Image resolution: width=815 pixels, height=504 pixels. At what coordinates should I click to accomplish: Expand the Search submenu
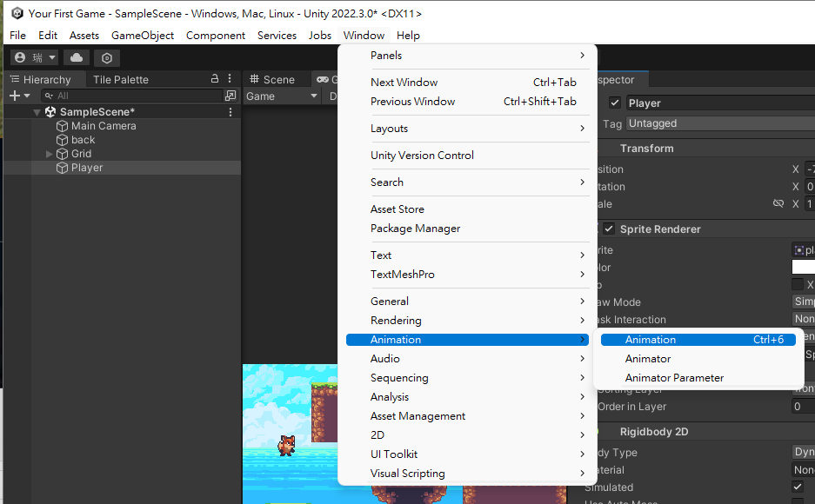[x=467, y=182]
